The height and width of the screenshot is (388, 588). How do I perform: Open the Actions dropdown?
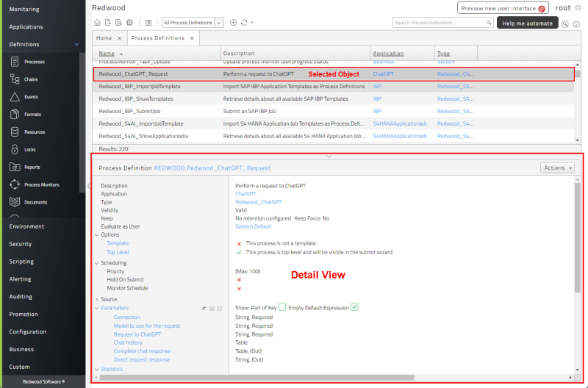point(557,168)
